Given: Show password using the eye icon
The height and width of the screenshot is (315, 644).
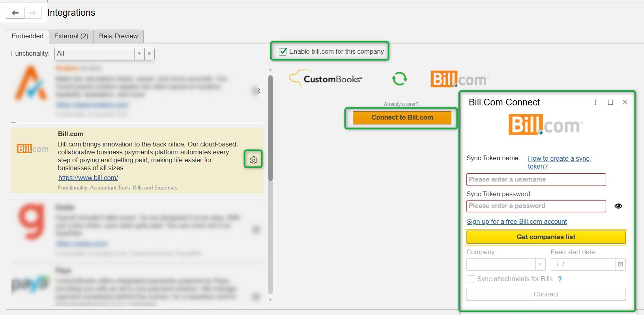Looking at the screenshot, I should pos(618,206).
